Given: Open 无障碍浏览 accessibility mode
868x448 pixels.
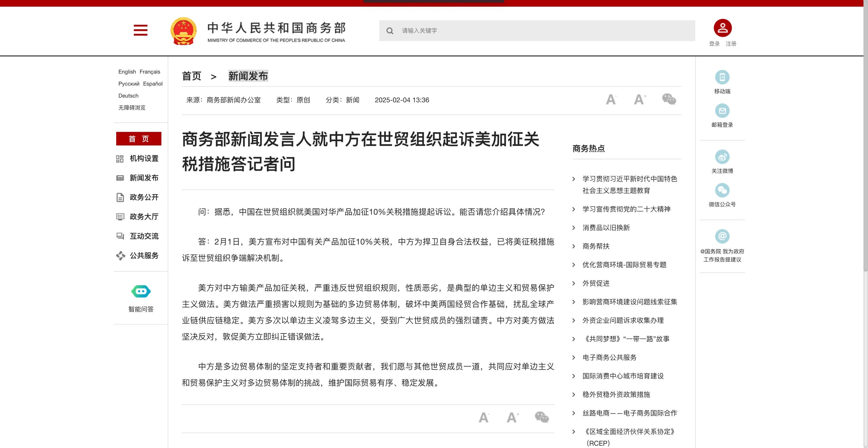Looking at the screenshot, I should click(132, 108).
